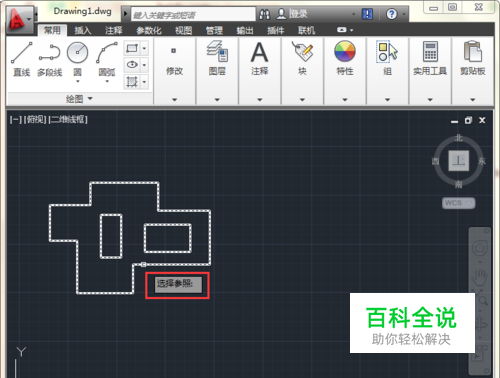Click the [-] viewport controls label
Screen dimensions: 500x378
(x=15, y=119)
